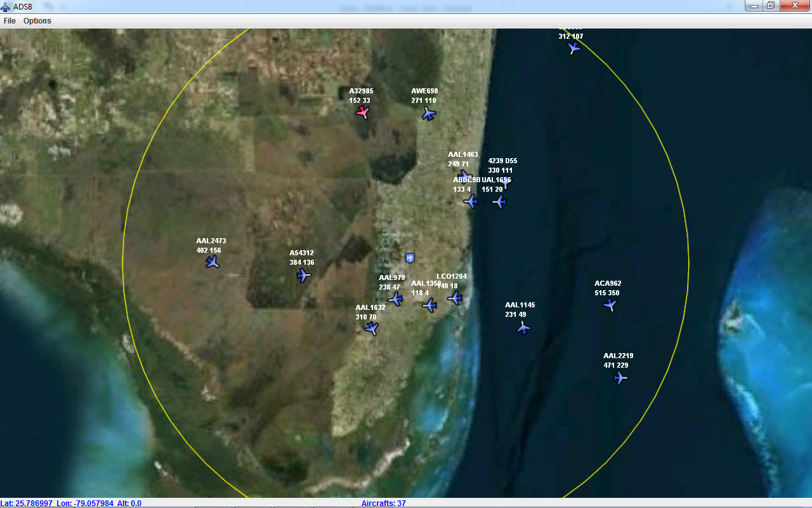Select the ACA962 aircraft marker

(x=610, y=305)
